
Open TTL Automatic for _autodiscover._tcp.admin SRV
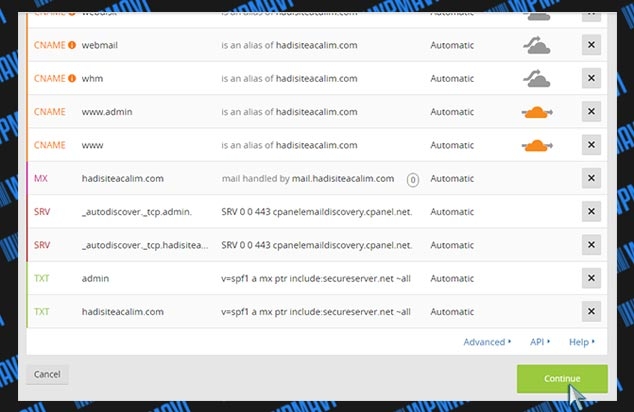[x=452, y=212]
